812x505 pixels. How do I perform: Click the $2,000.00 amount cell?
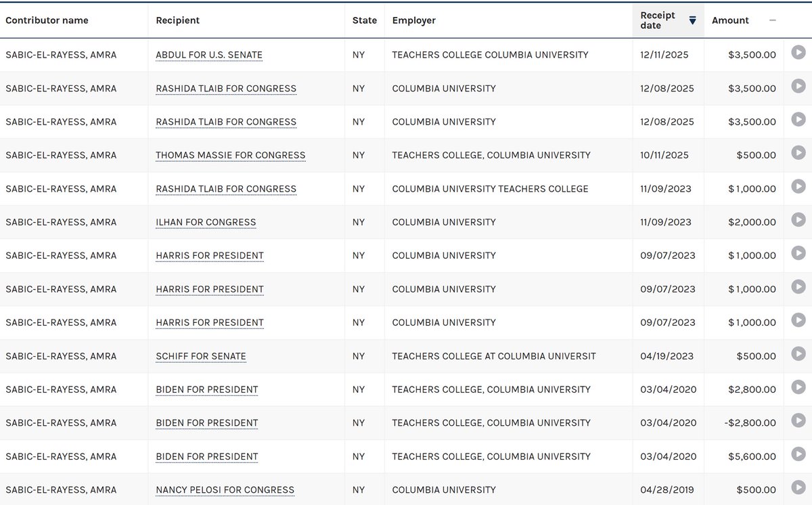(x=752, y=222)
